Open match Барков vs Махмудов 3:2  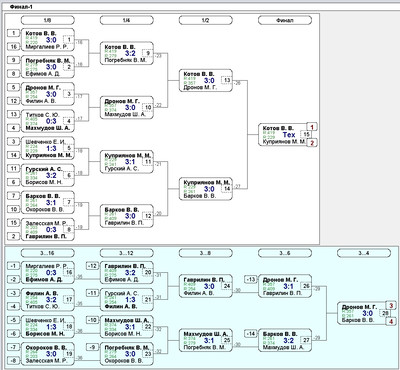(x=285, y=340)
